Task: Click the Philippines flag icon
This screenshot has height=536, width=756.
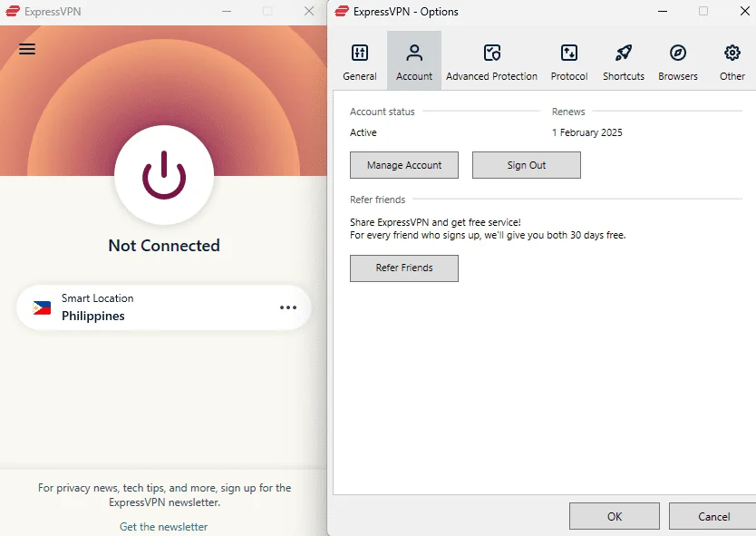Action: 42,307
